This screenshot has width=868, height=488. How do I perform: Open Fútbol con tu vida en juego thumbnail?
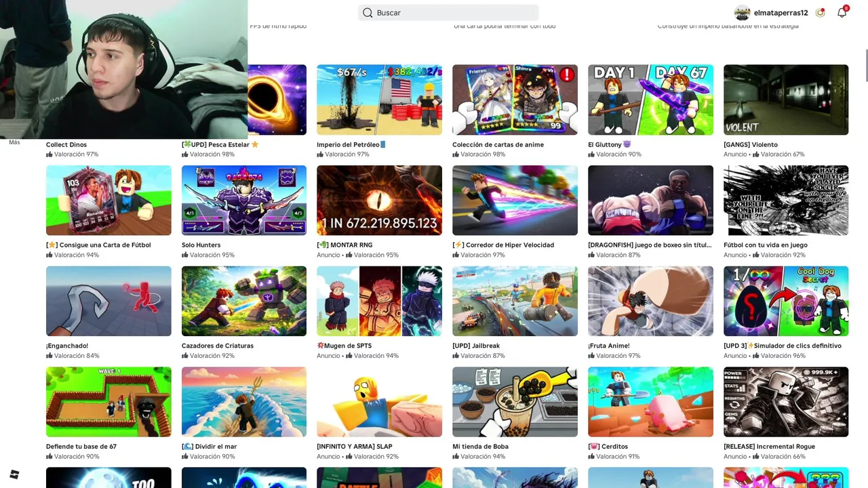[786, 201]
